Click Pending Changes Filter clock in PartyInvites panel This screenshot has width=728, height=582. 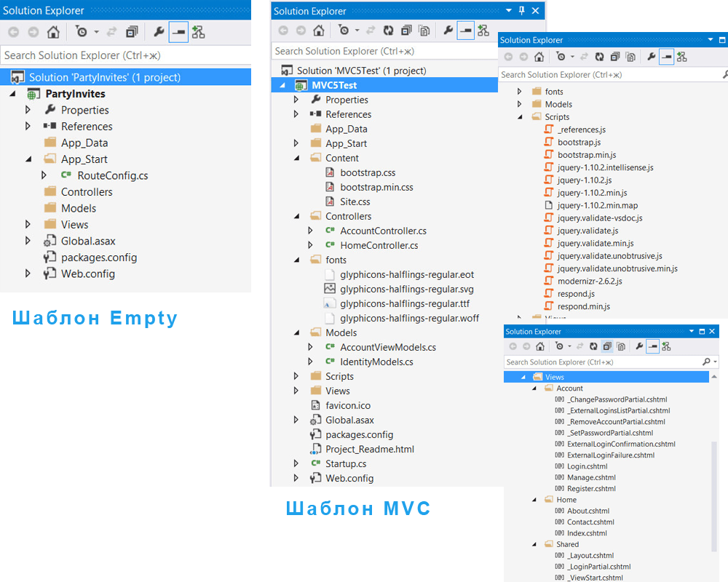click(82, 32)
